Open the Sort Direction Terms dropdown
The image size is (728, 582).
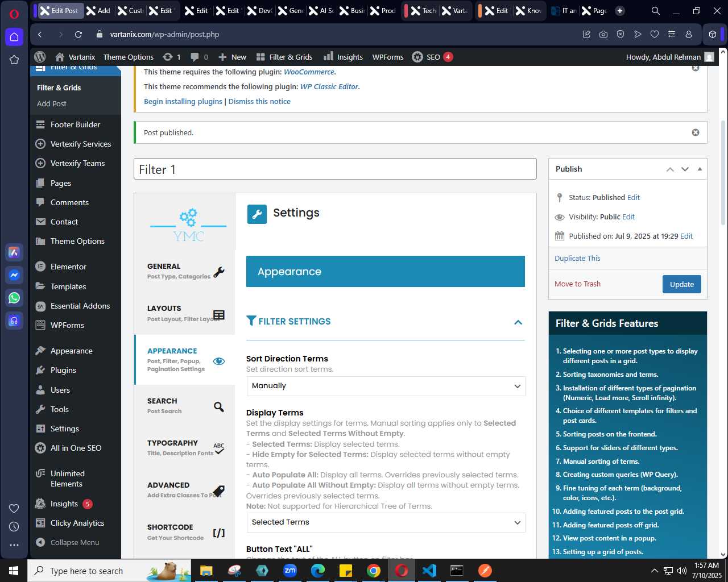click(386, 386)
